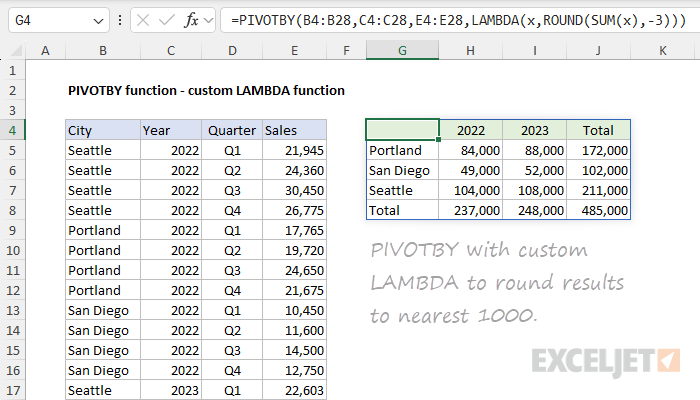
Task: Select row 1 header
Action: (x=12, y=70)
